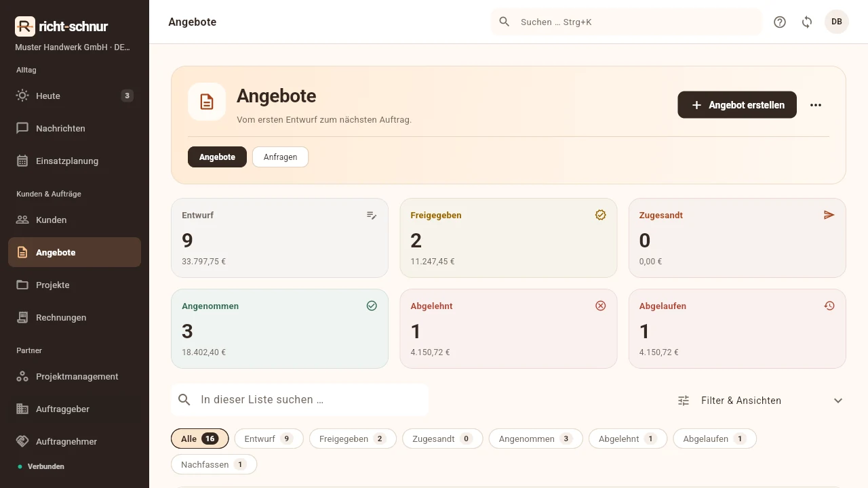
Task: Open the DB user avatar menu
Action: coord(837,22)
